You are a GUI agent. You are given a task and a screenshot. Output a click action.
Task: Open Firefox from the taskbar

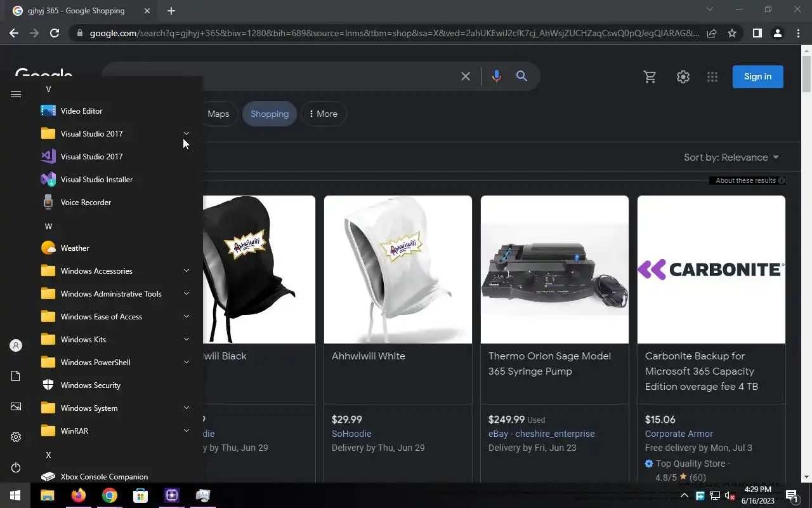[79, 495]
